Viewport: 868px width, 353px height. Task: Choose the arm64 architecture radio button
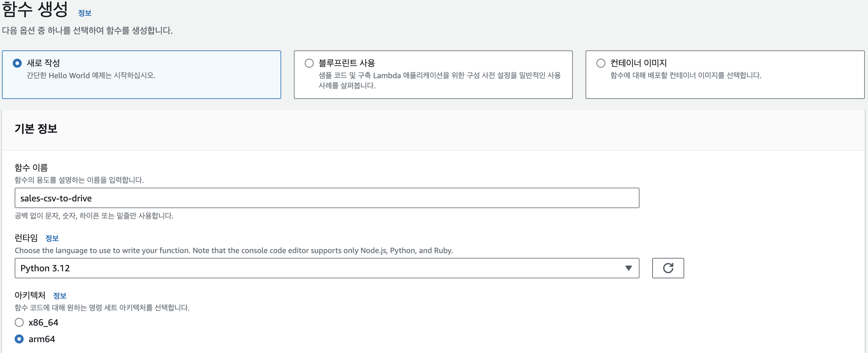click(19, 339)
